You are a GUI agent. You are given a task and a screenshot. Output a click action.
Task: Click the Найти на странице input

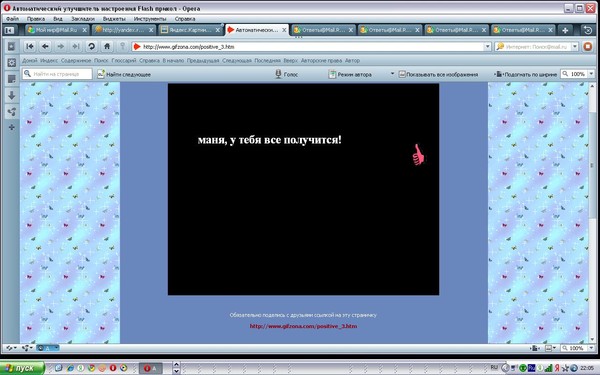pos(57,74)
